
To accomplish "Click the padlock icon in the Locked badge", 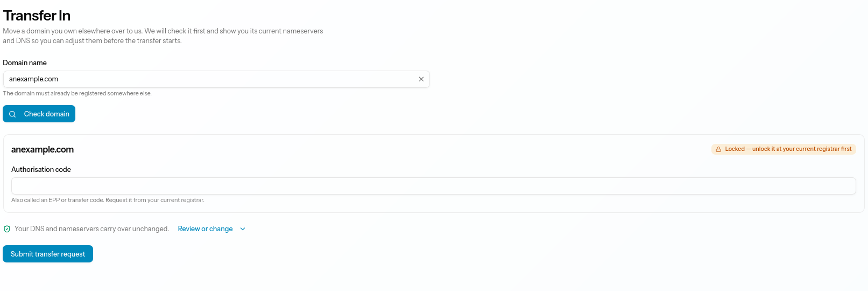I will tap(718, 149).
